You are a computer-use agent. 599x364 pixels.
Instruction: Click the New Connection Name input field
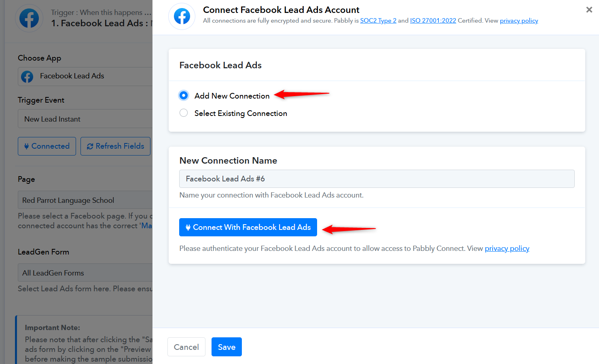377,179
